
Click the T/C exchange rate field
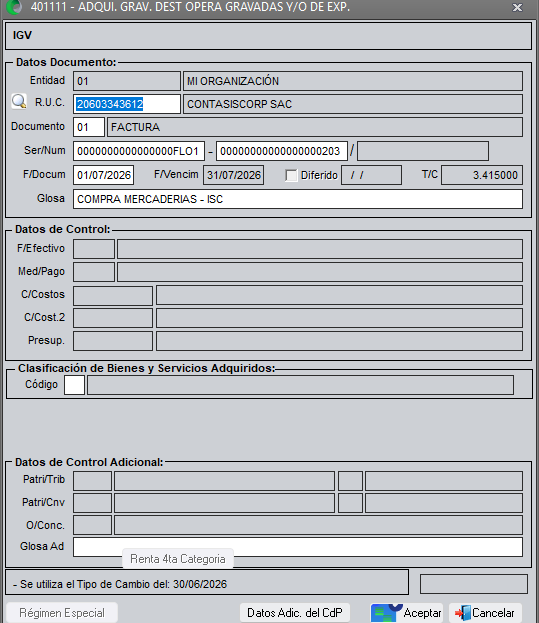point(482,175)
